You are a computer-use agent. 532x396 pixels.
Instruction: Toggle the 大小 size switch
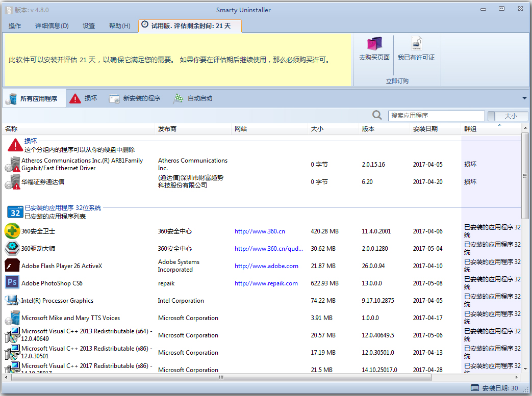508,116
